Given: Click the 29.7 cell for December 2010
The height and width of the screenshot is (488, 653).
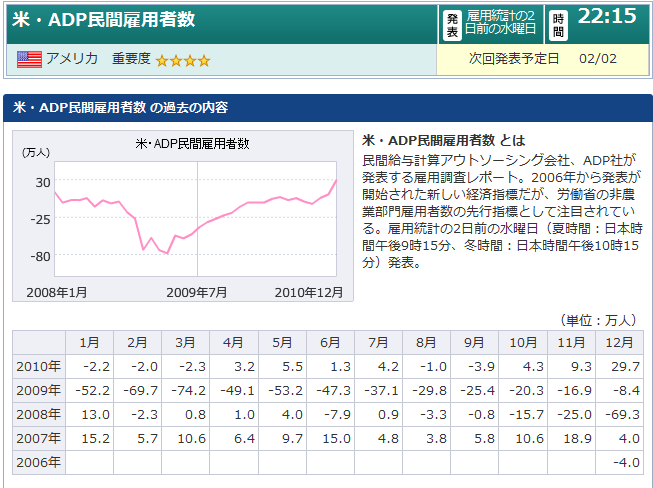Looking at the screenshot, I should pyautogui.click(x=620, y=366).
